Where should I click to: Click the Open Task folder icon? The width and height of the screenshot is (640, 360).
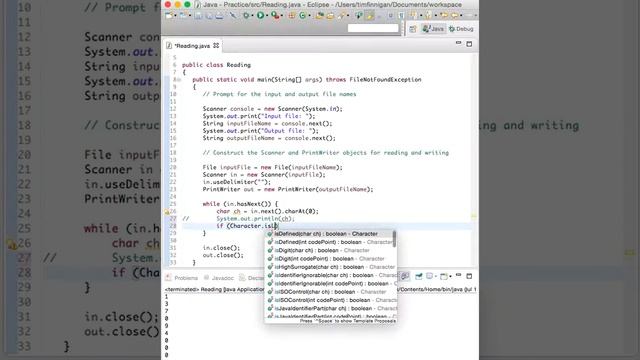pyautogui.click(x=330, y=16)
